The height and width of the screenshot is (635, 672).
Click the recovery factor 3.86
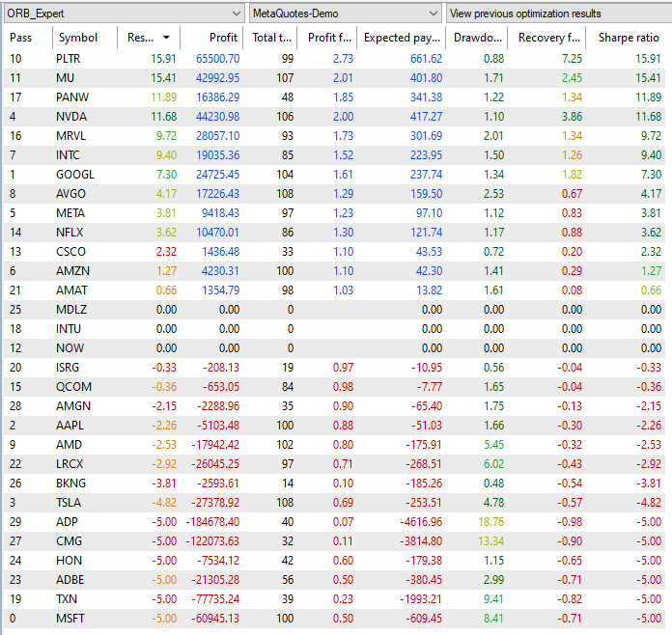[x=573, y=117]
